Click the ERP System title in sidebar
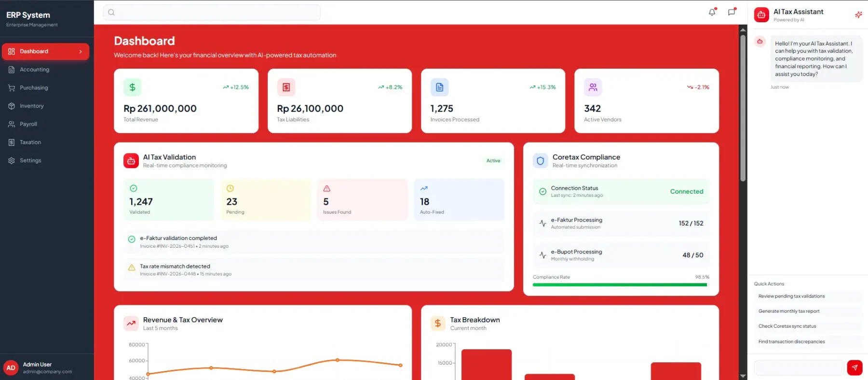This screenshot has height=380, width=868. (28, 15)
